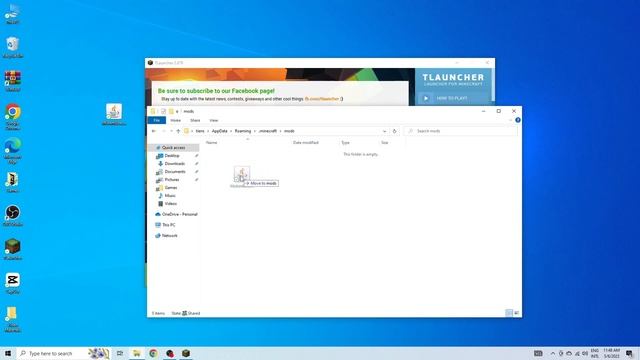Open TLauncher icon on the taskbar
640x360 pixels.
186,353
